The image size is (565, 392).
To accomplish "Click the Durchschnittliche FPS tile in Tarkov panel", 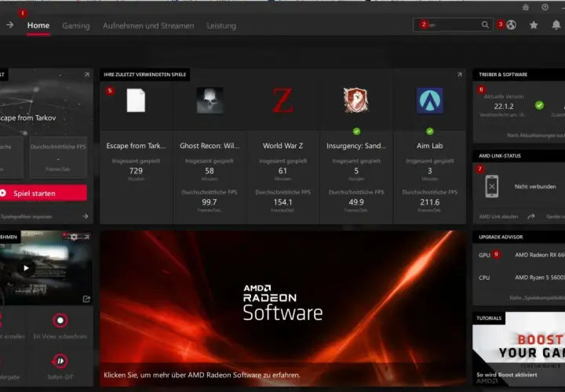I will [x=58, y=157].
